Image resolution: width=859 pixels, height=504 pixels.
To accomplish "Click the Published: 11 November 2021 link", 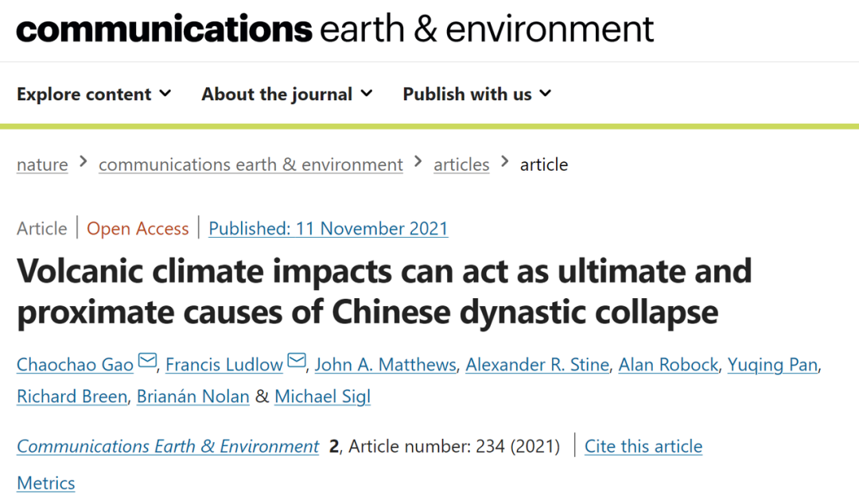I will coord(328,229).
